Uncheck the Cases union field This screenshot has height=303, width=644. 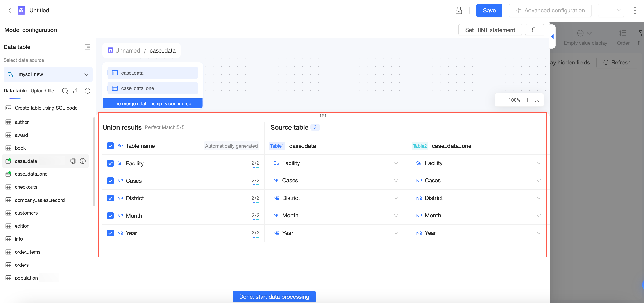pos(110,181)
